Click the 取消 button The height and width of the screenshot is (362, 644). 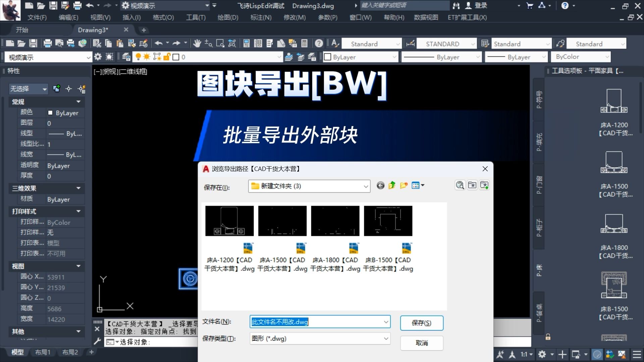pos(422,343)
